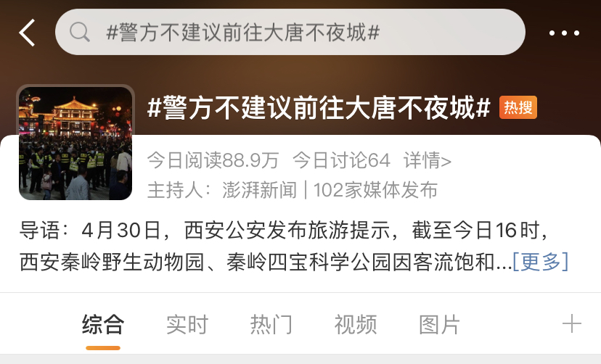Viewport: 601px width, 364px height.
Task: Open 详情> topic details
Action: click(428, 160)
